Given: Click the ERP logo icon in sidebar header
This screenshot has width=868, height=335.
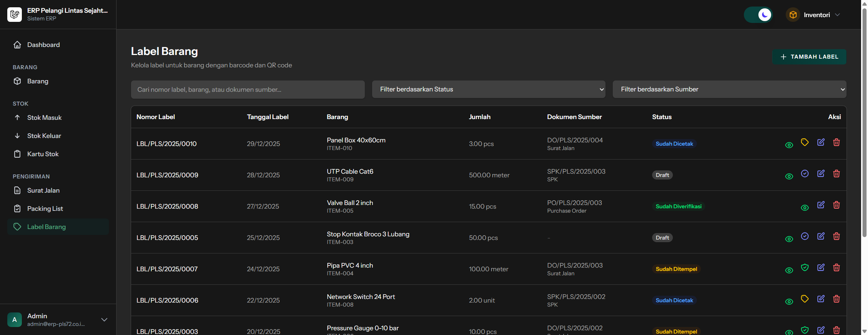Looking at the screenshot, I should (15, 15).
